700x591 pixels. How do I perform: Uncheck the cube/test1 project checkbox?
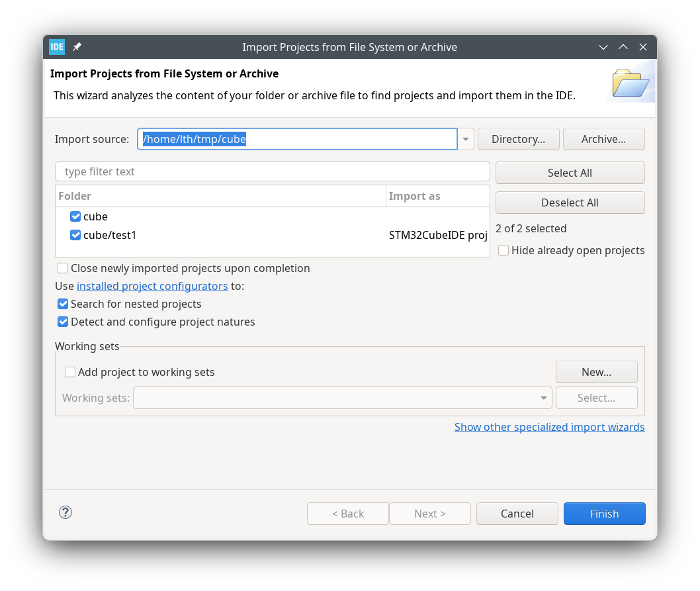tap(75, 235)
